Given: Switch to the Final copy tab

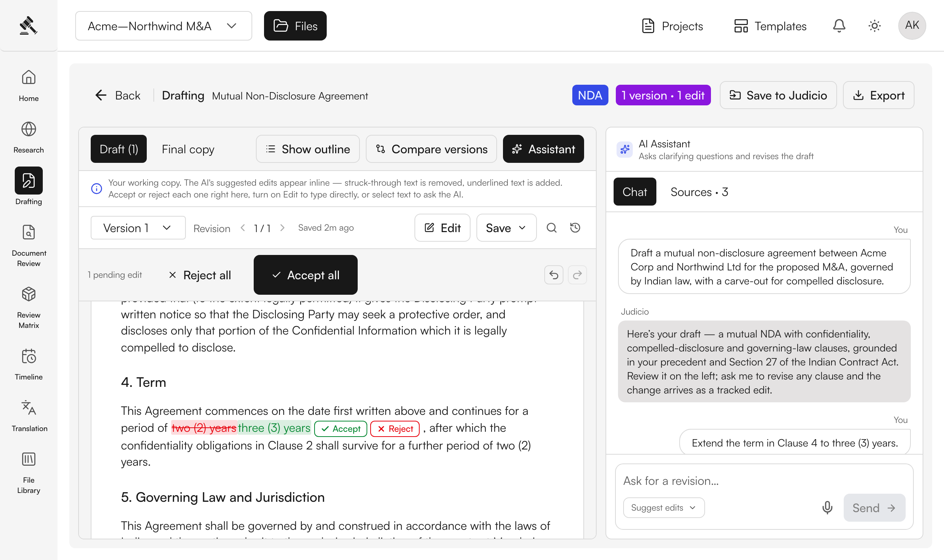Looking at the screenshot, I should tap(188, 149).
